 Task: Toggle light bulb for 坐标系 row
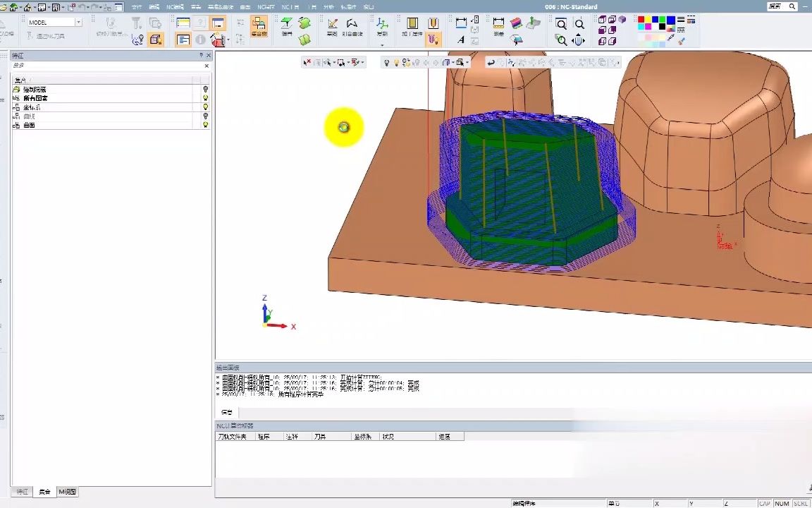coord(206,107)
